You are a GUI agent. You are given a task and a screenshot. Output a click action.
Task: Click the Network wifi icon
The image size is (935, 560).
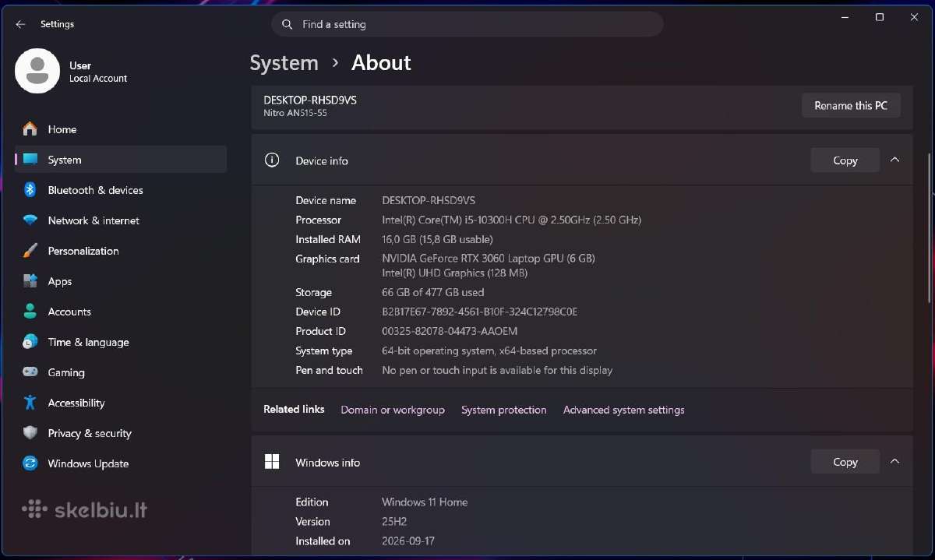point(30,220)
